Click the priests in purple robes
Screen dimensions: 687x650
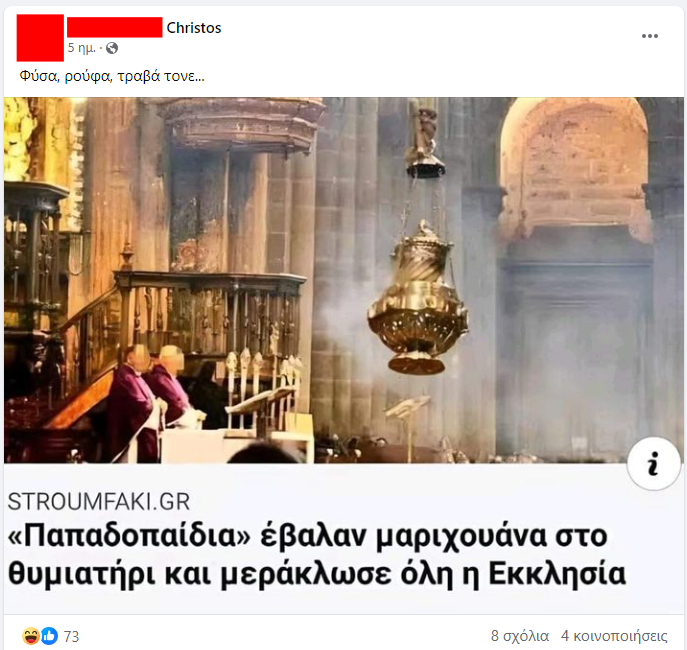(148, 401)
